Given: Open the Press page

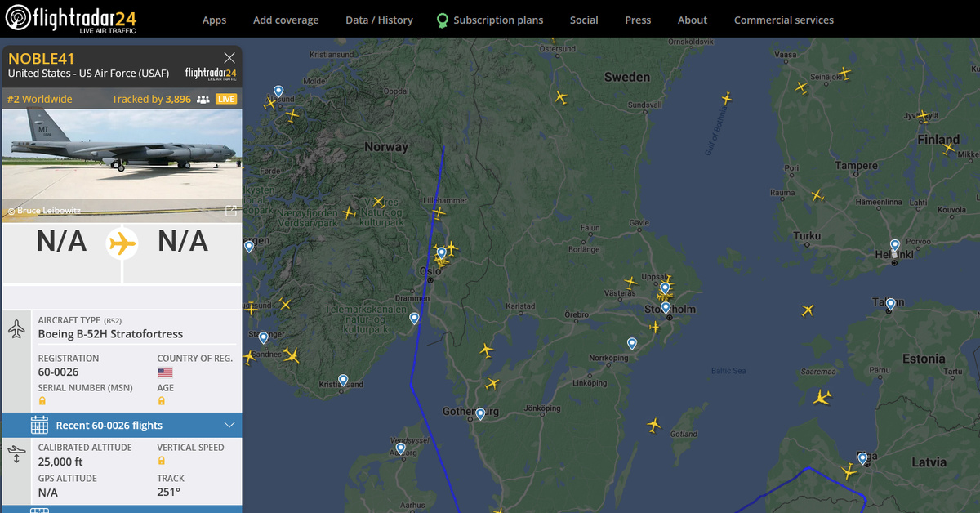Looking at the screenshot, I should point(638,20).
